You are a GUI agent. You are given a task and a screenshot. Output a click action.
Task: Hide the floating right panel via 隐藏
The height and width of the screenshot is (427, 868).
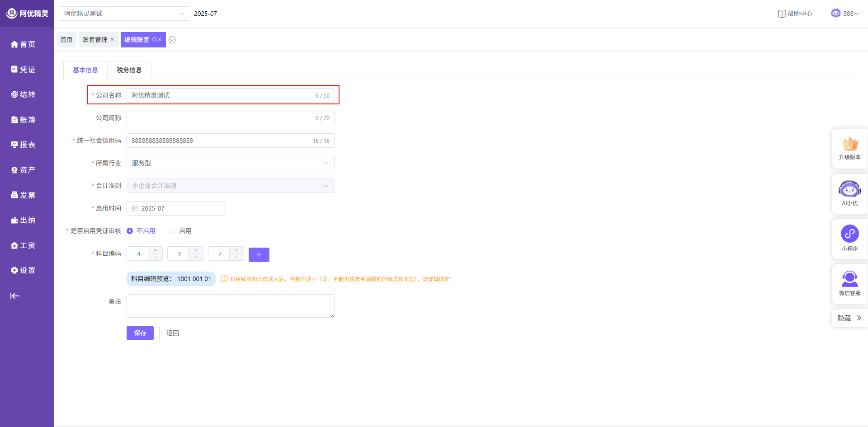click(849, 318)
